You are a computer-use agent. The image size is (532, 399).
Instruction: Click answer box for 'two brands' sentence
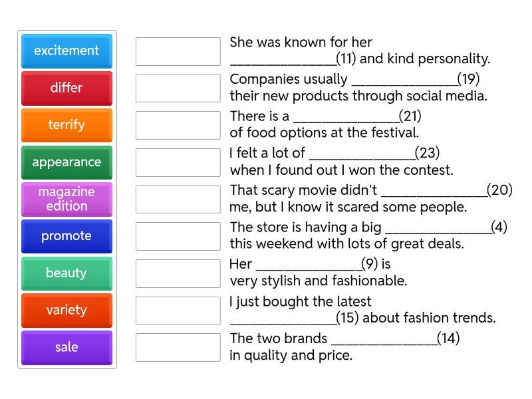(x=178, y=347)
